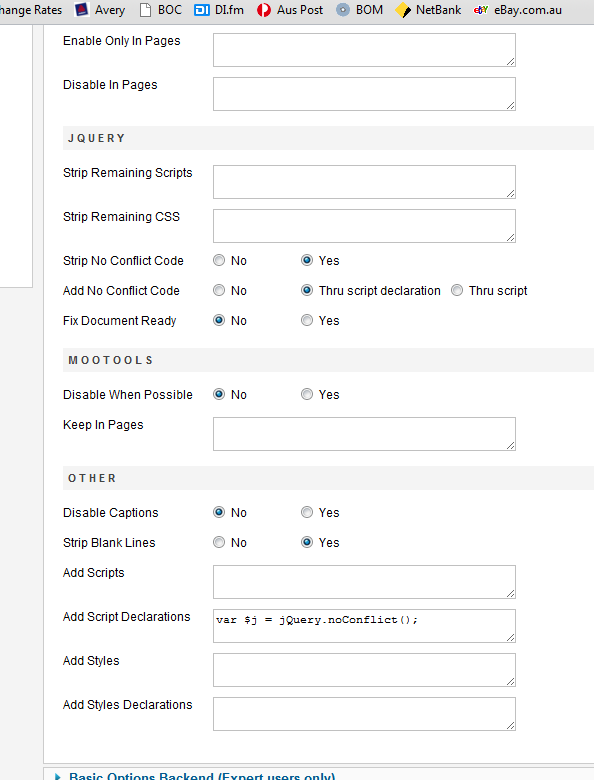Open the Avery bookmark icon
594x780 pixels.
click(x=82, y=9)
